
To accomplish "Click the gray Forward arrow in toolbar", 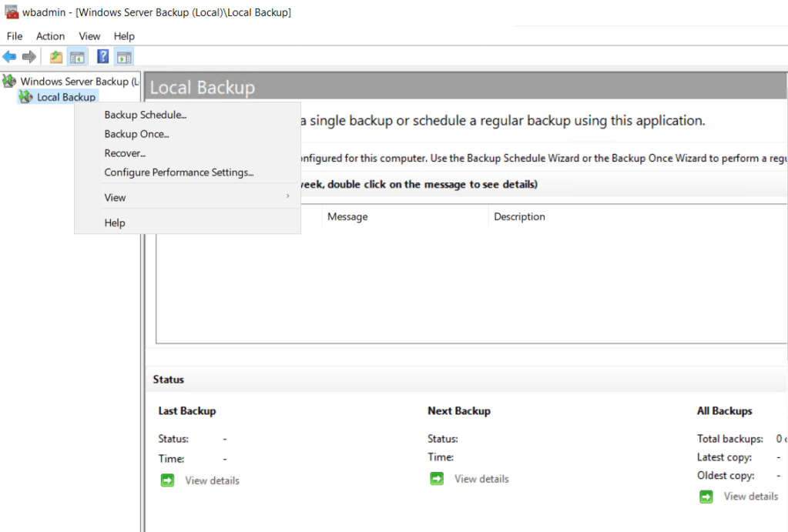I will (x=29, y=57).
